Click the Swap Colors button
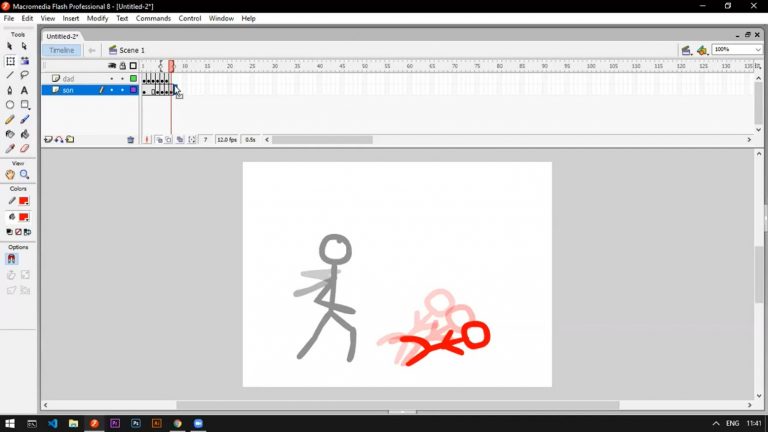 27,232
